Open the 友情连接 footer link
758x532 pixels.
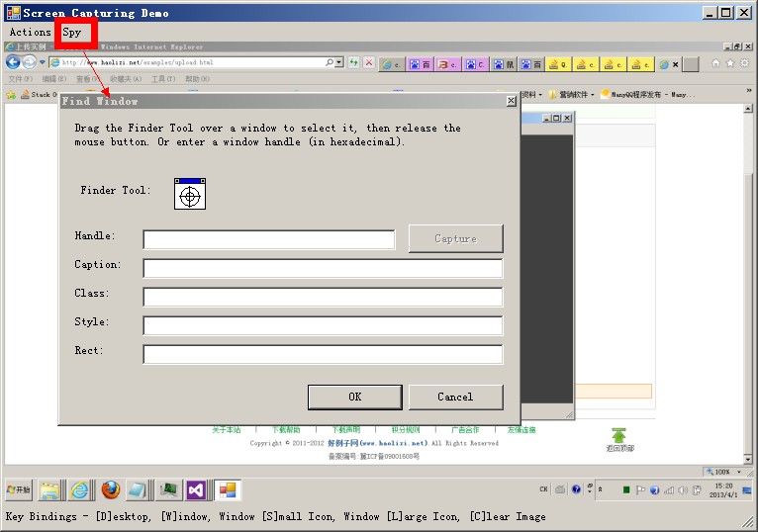click(x=521, y=429)
